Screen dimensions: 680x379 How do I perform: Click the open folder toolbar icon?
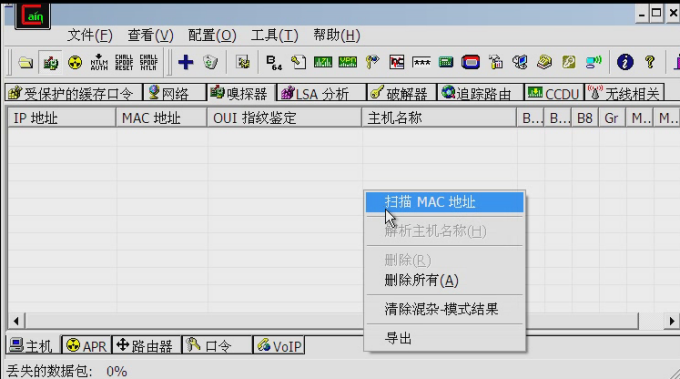click(x=26, y=62)
